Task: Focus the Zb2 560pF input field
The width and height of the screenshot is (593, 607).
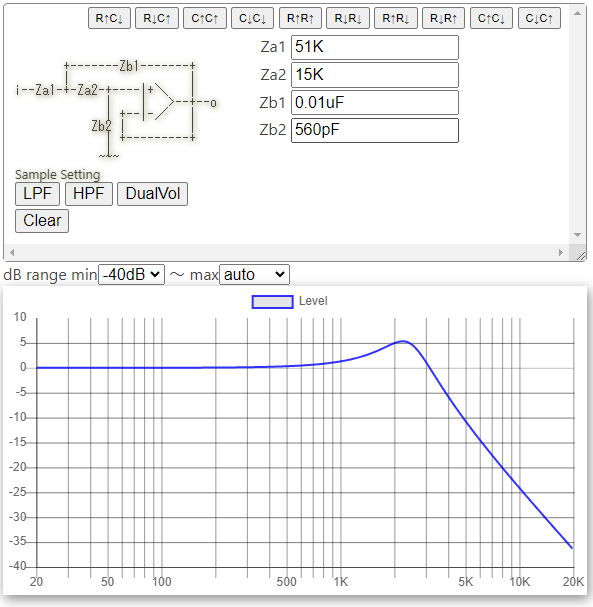Action: [375, 130]
